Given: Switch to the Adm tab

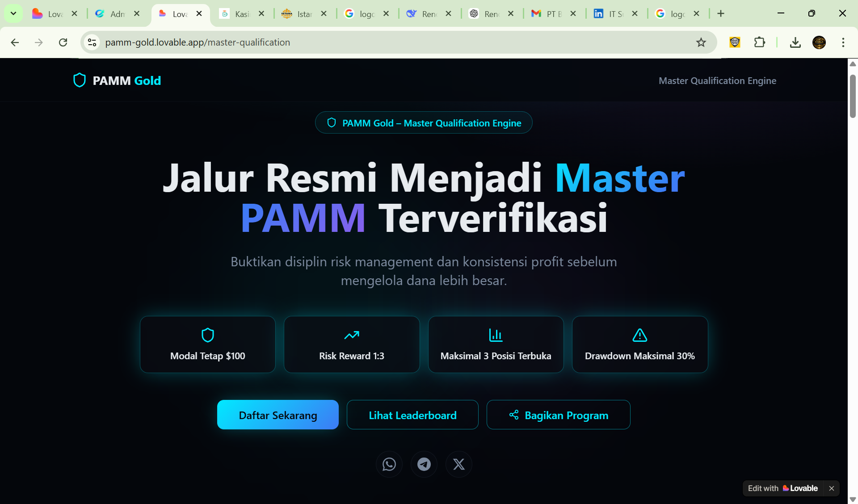Looking at the screenshot, I should [111, 14].
